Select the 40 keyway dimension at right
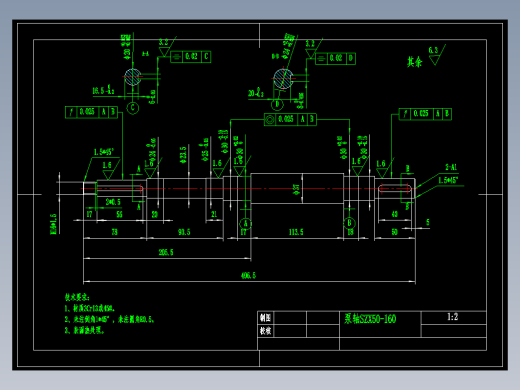 point(394,214)
